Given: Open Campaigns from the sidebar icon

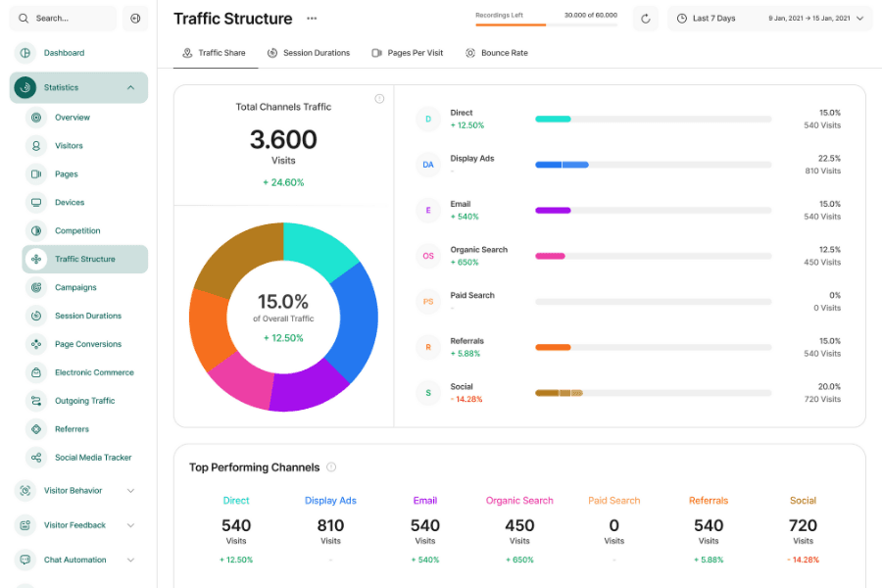Looking at the screenshot, I should (36, 287).
